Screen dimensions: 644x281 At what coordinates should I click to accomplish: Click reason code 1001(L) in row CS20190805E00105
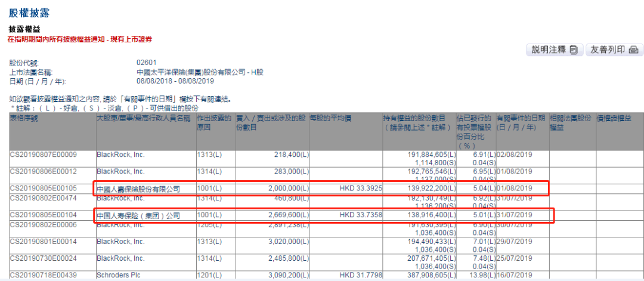[x=208, y=189]
